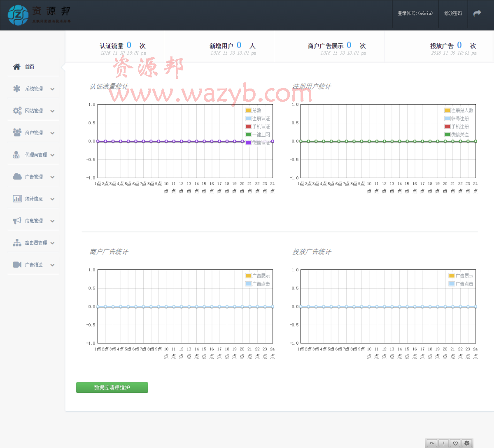Expand the 广告推送 chevron
Screen dimensions: 494x448
tap(52, 265)
